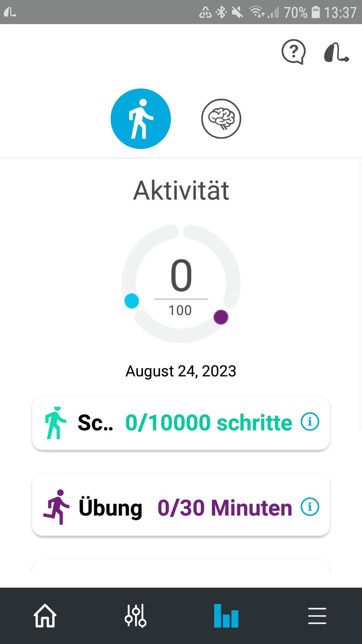Image resolution: width=362 pixels, height=644 pixels.
Task: Open the sound adjustment sliders icon
Action: click(x=136, y=616)
